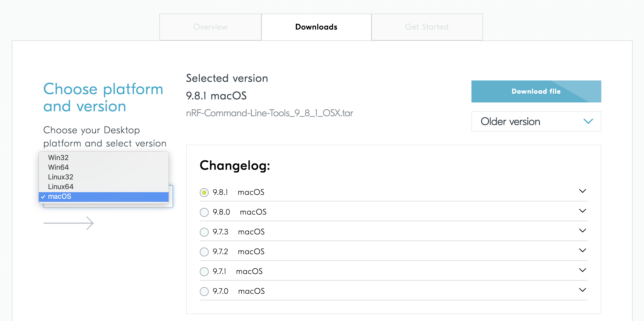Switch to the Get Started tab
This screenshot has width=644, height=321.
coord(427,27)
